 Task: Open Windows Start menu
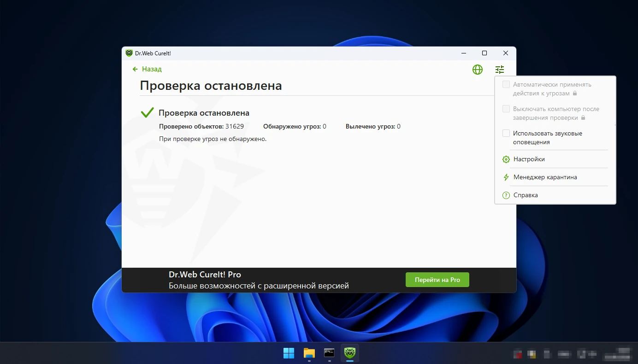point(289,353)
